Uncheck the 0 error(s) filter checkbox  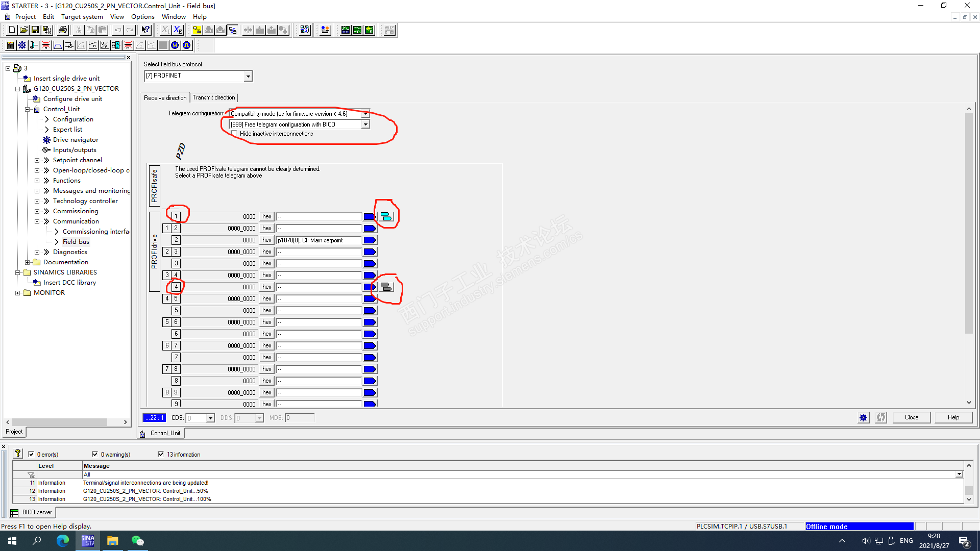point(31,454)
